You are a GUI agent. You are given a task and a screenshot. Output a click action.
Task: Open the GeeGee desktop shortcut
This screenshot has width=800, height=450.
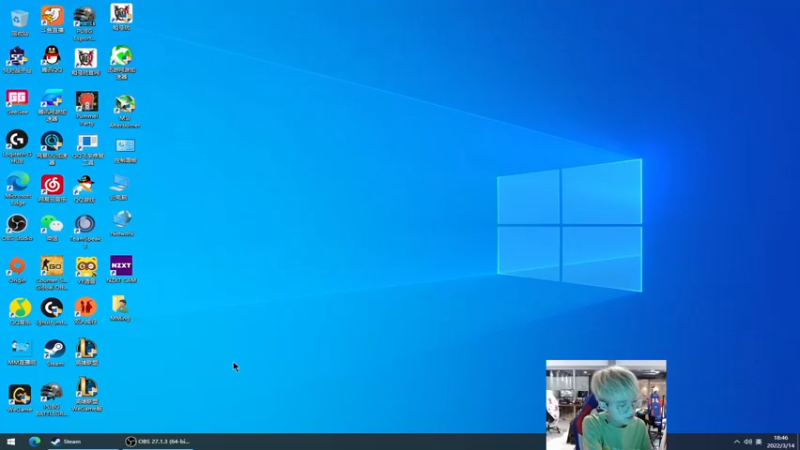[17, 102]
